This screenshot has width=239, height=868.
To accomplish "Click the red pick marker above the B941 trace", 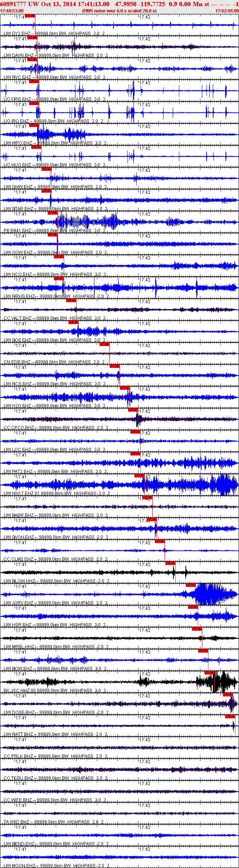I will coord(53,213).
